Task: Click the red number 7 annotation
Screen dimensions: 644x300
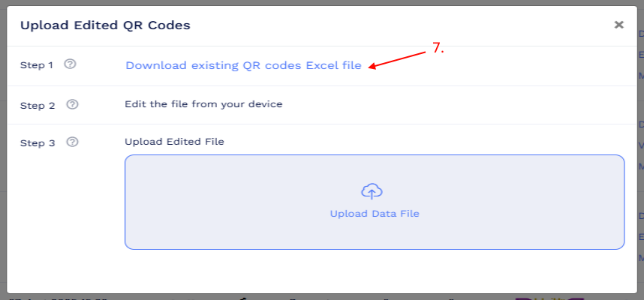Action: pos(438,48)
